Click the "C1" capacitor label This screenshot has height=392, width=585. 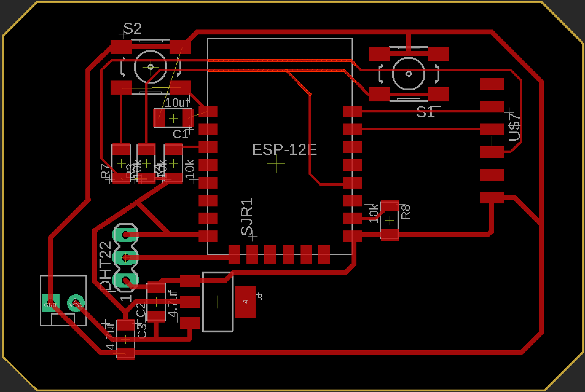tap(181, 134)
